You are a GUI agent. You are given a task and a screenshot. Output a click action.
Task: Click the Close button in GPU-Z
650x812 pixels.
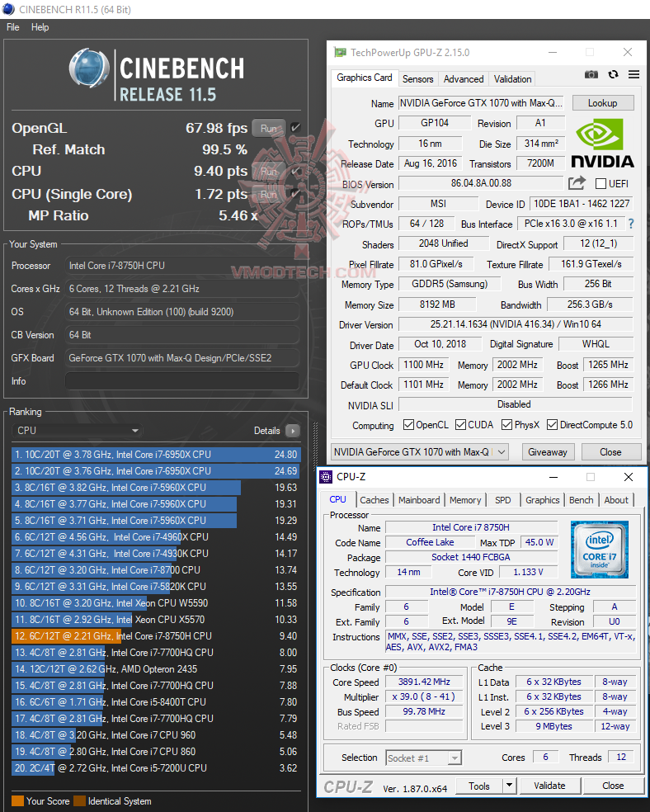(x=610, y=452)
